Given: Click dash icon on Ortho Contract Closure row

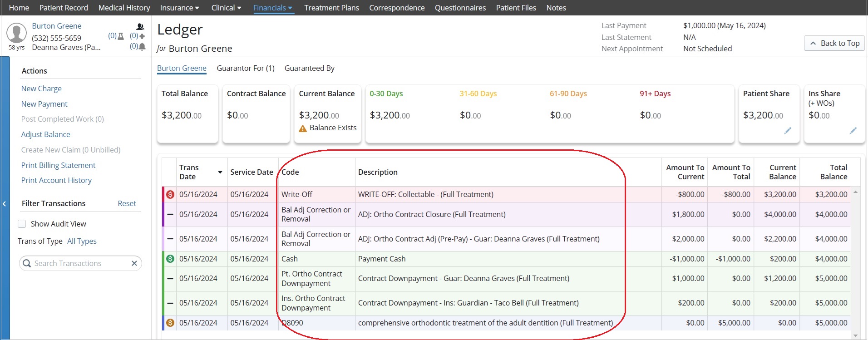Looking at the screenshot, I should (170, 214).
